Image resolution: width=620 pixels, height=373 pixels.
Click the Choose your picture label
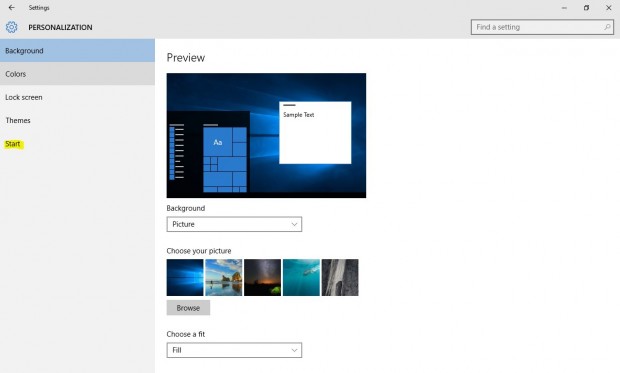pos(199,251)
